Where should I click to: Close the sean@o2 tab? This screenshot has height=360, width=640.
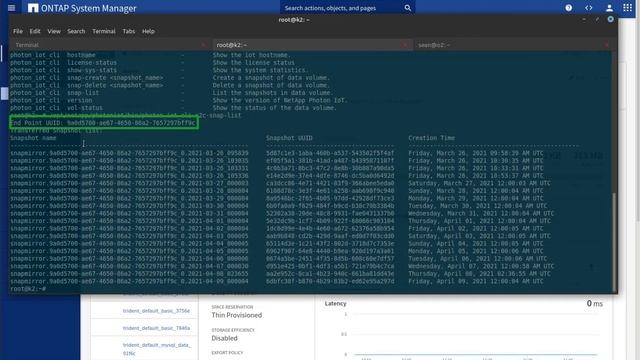click(x=607, y=45)
